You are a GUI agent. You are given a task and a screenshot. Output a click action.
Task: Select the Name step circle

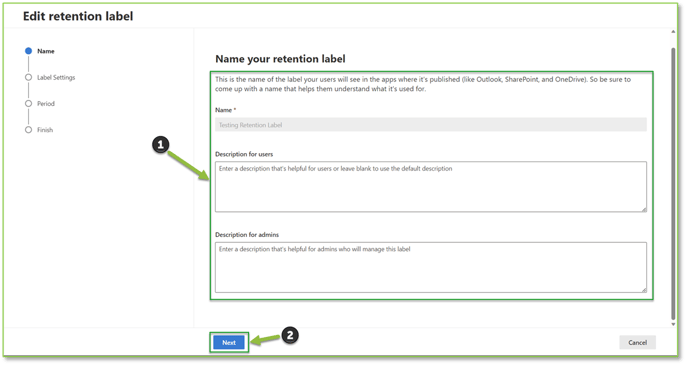[x=28, y=51]
